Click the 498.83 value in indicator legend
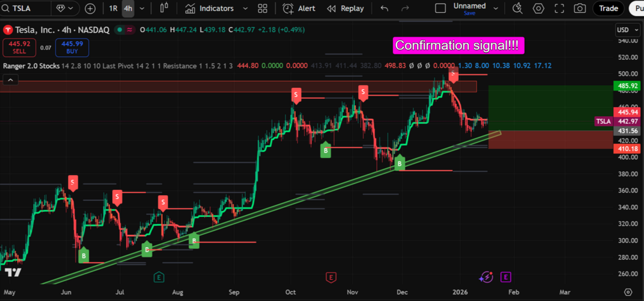Screen dimensions: 644x301 coord(395,66)
